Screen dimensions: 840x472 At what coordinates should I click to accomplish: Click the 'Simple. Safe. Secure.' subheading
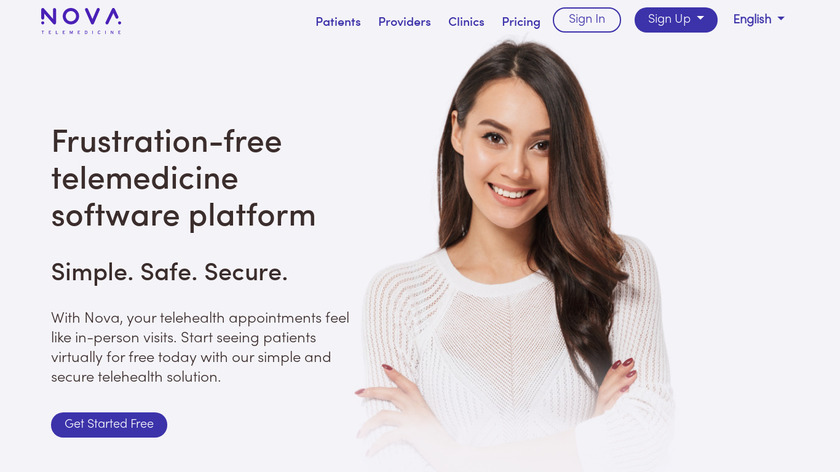tap(169, 272)
